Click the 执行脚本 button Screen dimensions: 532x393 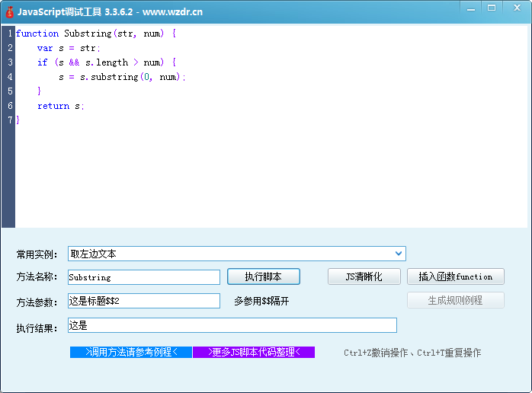pyautogui.click(x=263, y=276)
